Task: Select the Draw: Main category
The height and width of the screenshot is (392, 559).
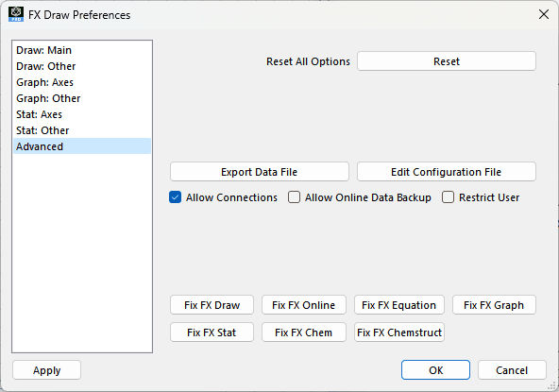Action: 82,50
